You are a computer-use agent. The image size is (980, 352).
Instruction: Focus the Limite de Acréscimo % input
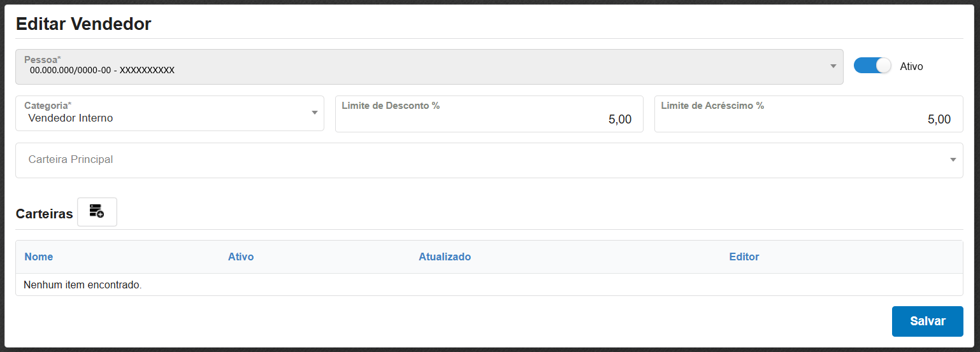[808, 119]
